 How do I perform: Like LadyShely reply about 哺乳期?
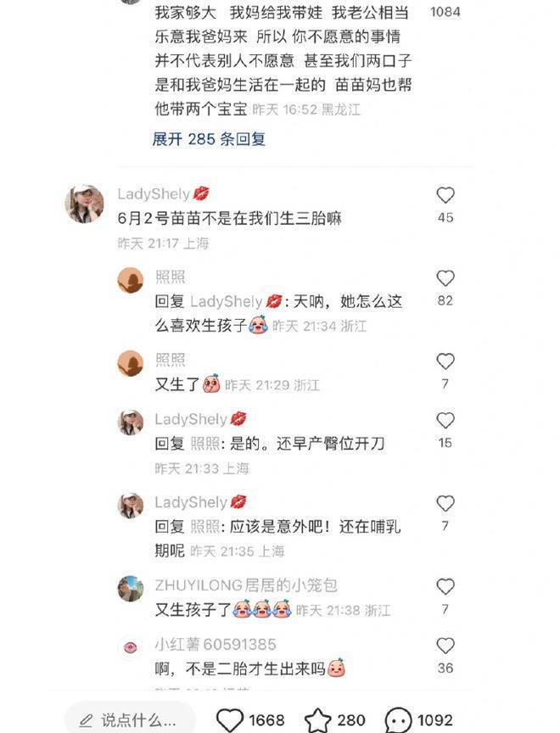click(445, 503)
